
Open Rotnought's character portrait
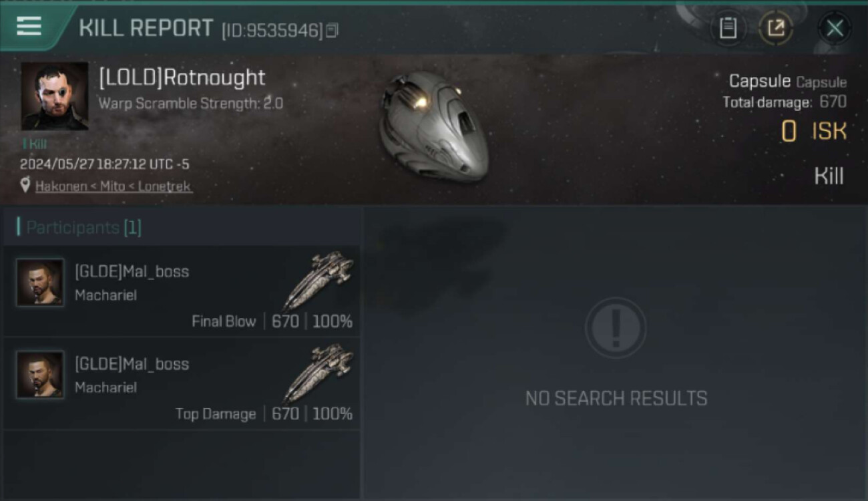pos(55,96)
